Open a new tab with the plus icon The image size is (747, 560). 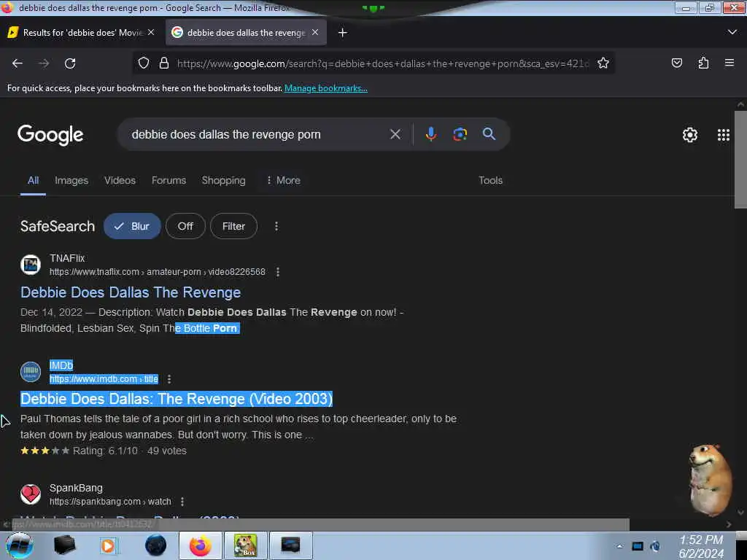(x=343, y=32)
